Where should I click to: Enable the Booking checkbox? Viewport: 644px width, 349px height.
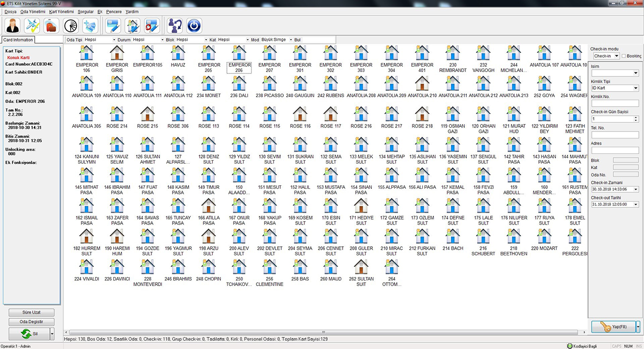[624, 56]
